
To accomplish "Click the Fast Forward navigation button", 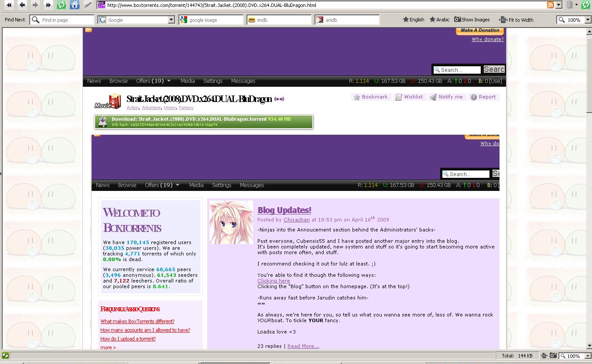I will click(x=48, y=5).
